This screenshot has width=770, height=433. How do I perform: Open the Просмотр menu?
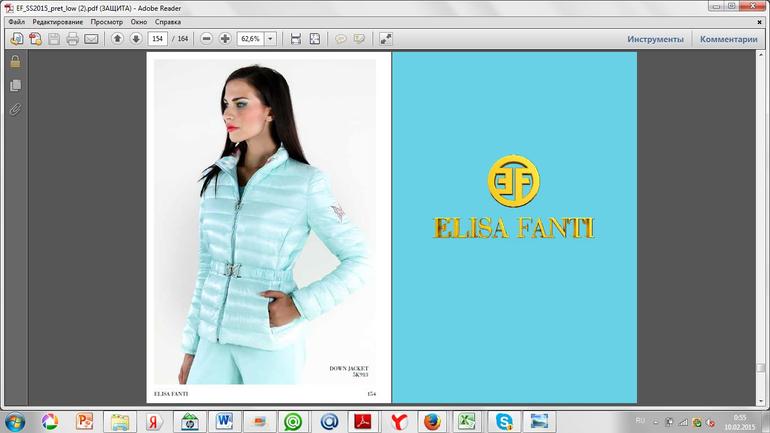coord(107,22)
